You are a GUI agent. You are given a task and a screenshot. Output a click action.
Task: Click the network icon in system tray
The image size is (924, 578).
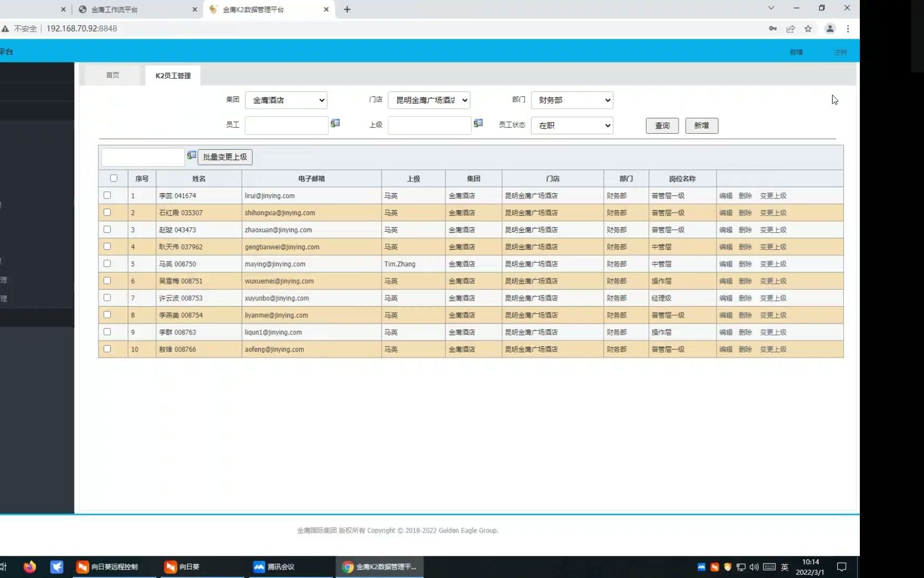pyautogui.click(x=741, y=567)
